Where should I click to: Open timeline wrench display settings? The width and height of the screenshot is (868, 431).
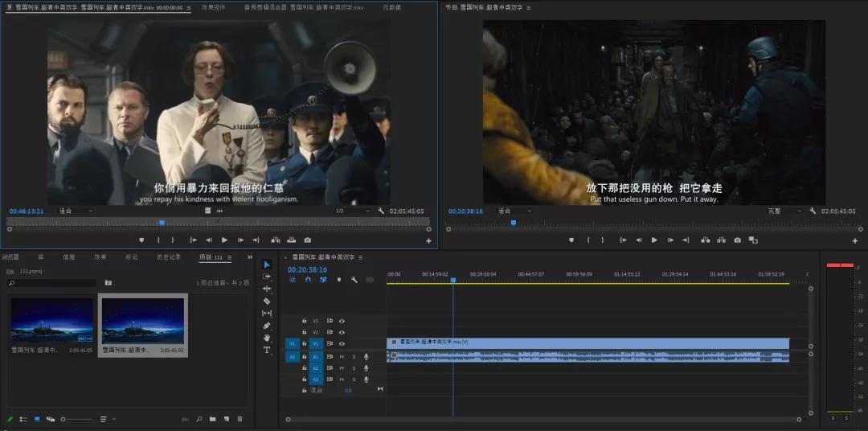[353, 280]
